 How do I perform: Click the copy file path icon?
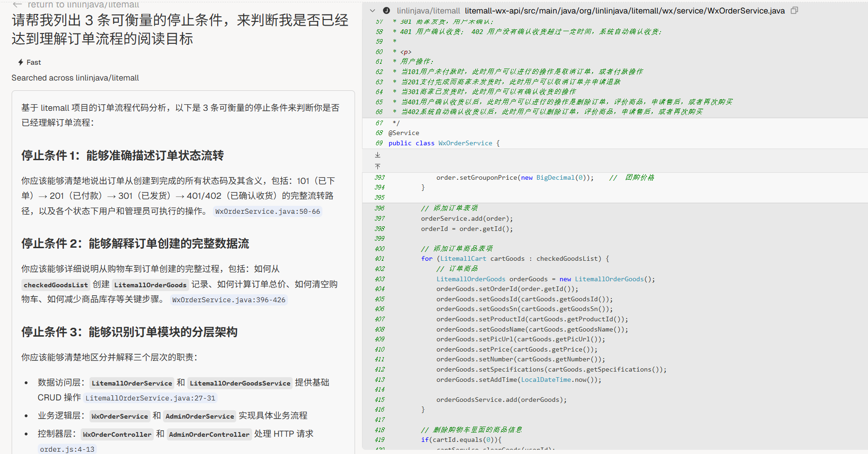click(x=794, y=10)
